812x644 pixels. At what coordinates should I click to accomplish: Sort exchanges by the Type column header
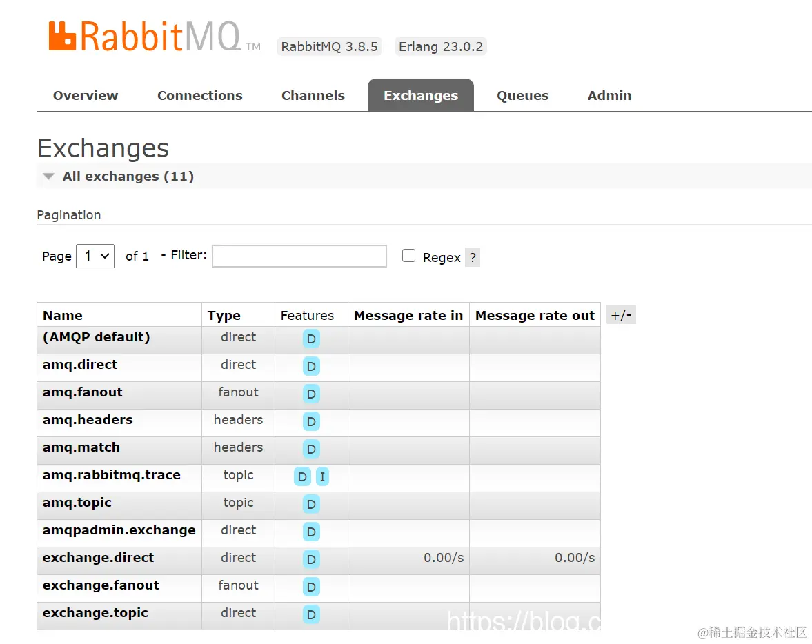[224, 316]
